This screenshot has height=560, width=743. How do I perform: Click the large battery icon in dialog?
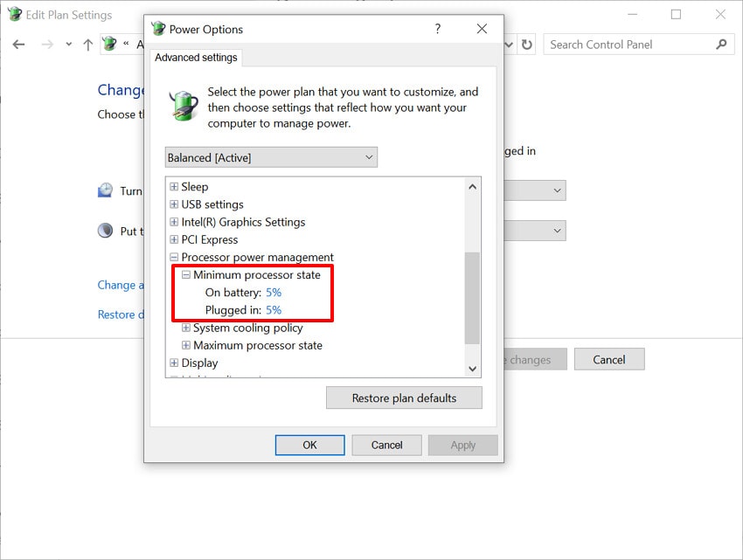click(184, 105)
